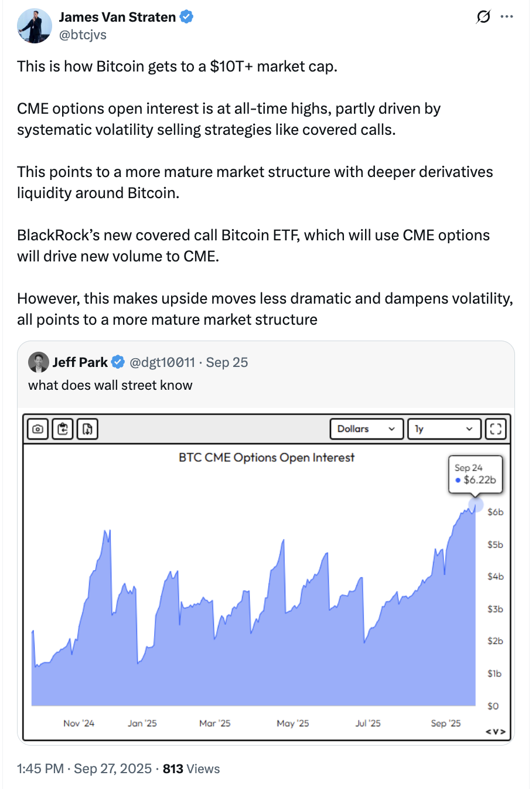The image size is (532, 789).
Task: Click Jeff Park's verified badge
Action: pyautogui.click(x=118, y=362)
